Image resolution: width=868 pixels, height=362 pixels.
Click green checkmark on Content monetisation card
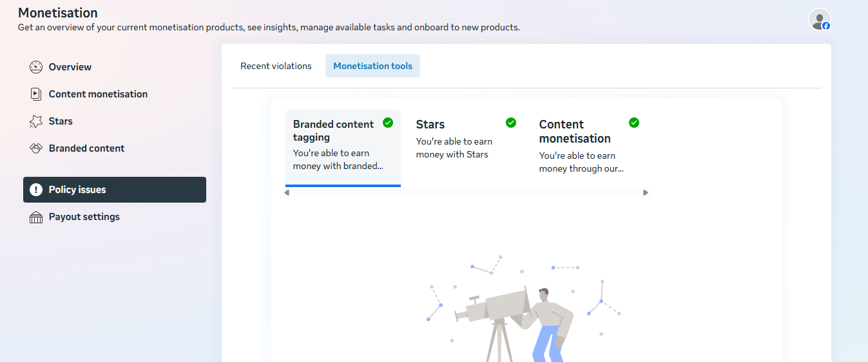pos(634,123)
